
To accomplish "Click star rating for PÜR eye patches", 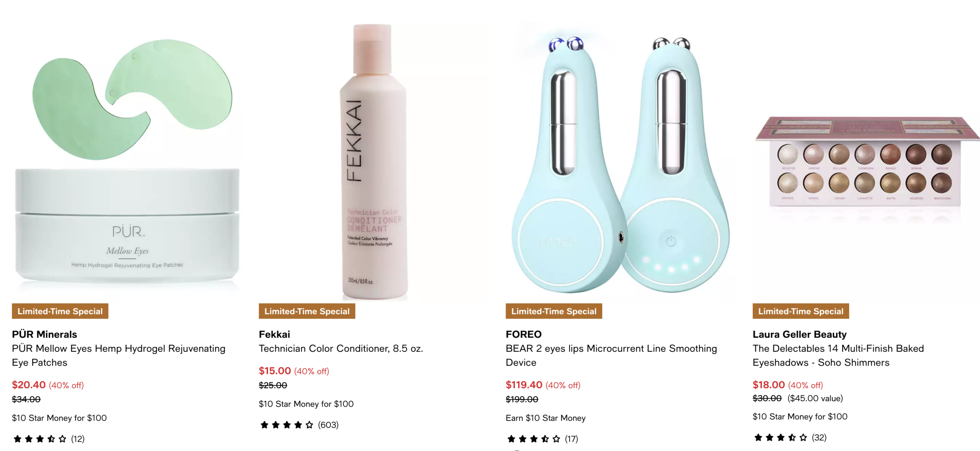I will [40, 439].
